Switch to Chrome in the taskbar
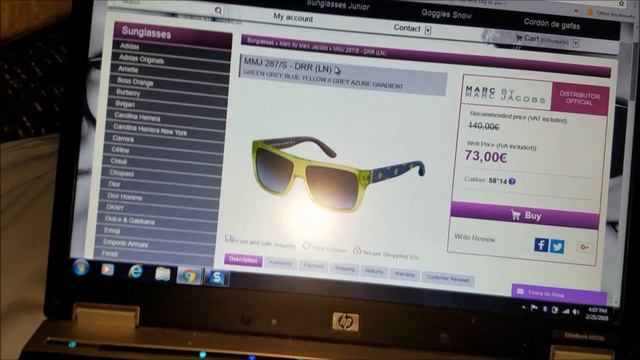Image resolution: width=640 pixels, height=360 pixels. (189, 276)
